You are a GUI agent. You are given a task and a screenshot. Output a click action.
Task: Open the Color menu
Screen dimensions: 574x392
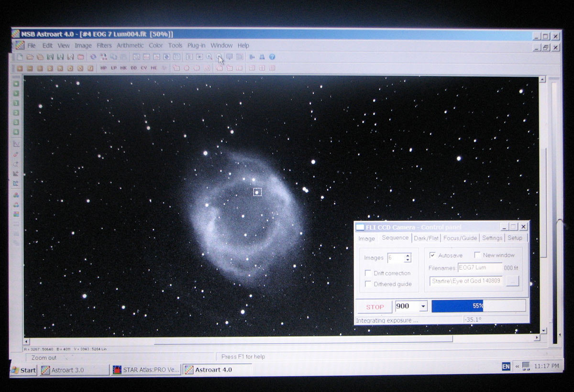tap(156, 45)
